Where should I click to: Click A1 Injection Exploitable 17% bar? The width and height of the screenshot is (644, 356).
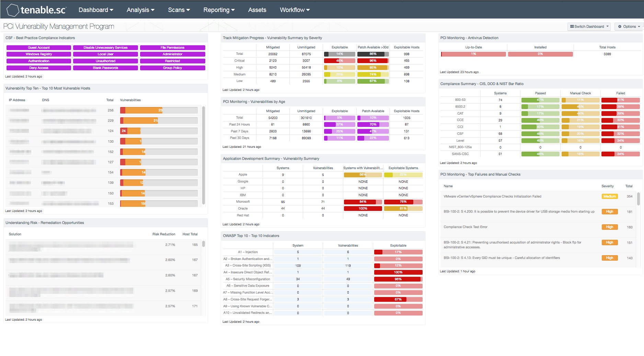(398, 252)
